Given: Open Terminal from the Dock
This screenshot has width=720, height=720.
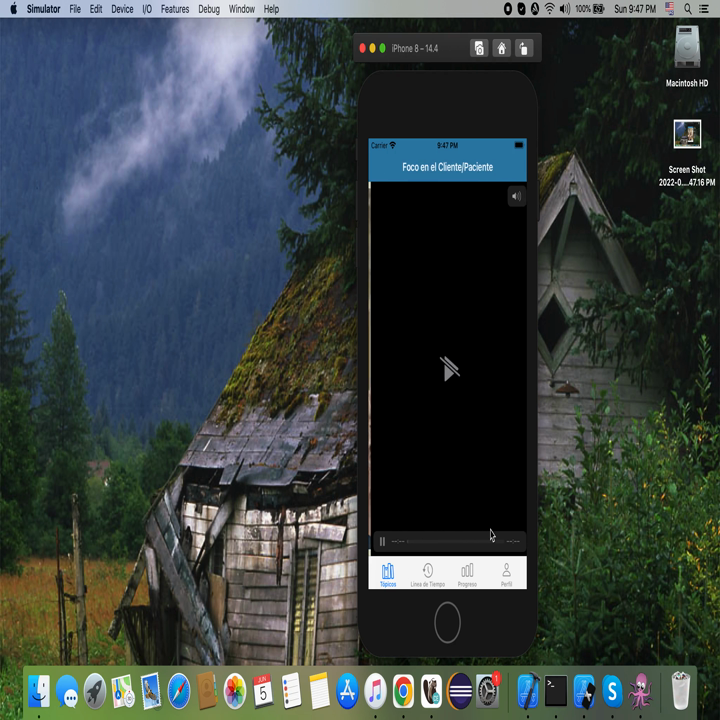Looking at the screenshot, I should click(x=556, y=690).
